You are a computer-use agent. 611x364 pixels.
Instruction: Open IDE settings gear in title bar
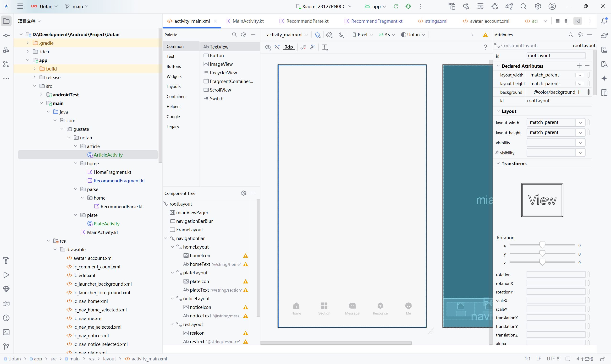tap(538, 6)
